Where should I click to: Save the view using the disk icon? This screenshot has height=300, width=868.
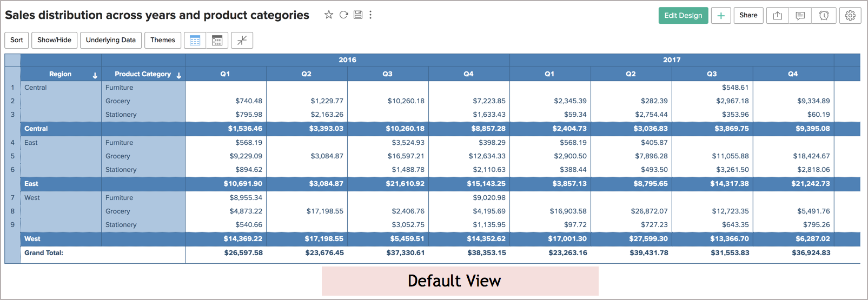point(358,15)
